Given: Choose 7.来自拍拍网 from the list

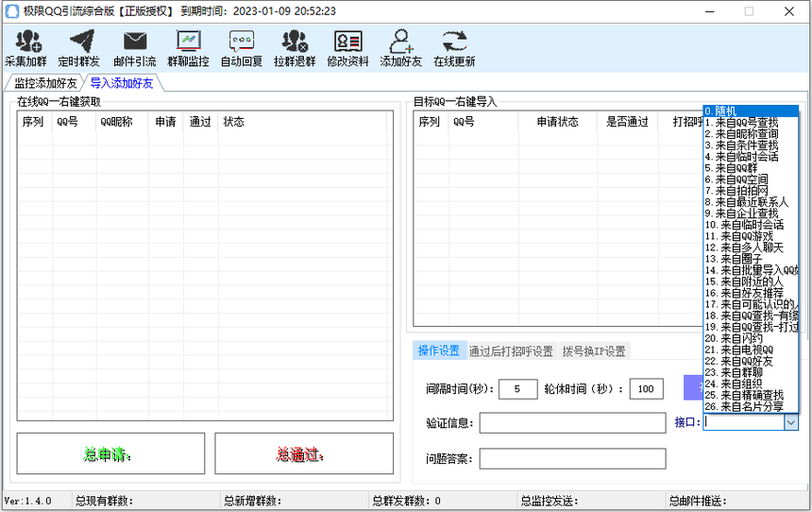Looking at the screenshot, I should [x=751, y=191].
